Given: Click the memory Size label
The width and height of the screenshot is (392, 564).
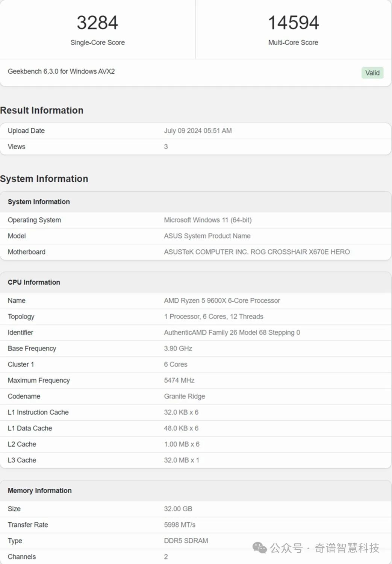Looking at the screenshot, I should click(x=14, y=509).
